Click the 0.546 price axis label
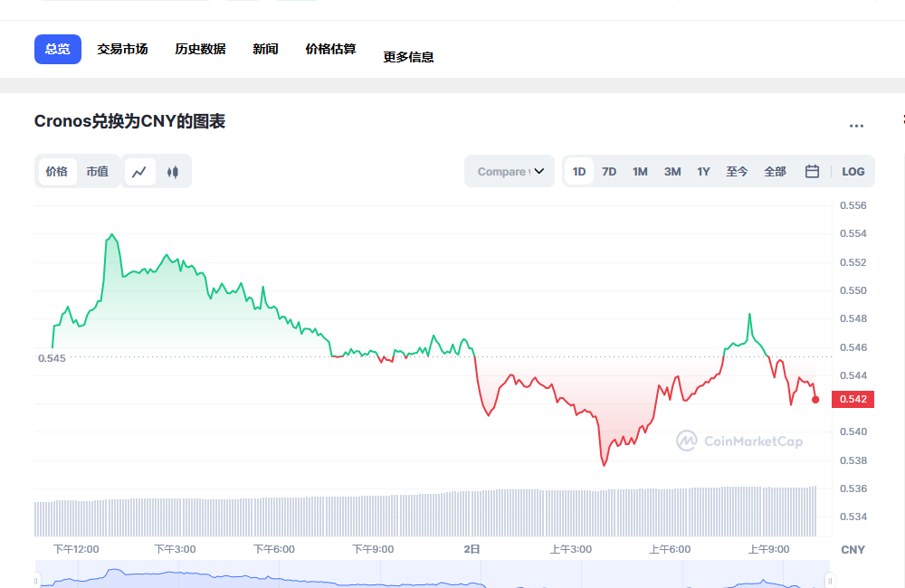The height and width of the screenshot is (588, 905). click(x=853, y=347)
